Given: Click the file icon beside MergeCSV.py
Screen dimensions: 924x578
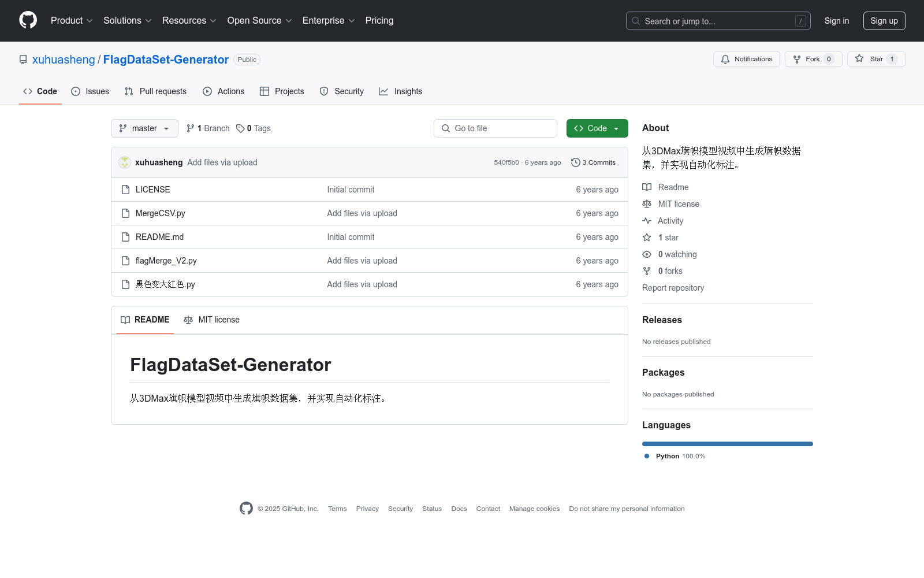Looking at the screenshot, I should click(x=125, y=213).
